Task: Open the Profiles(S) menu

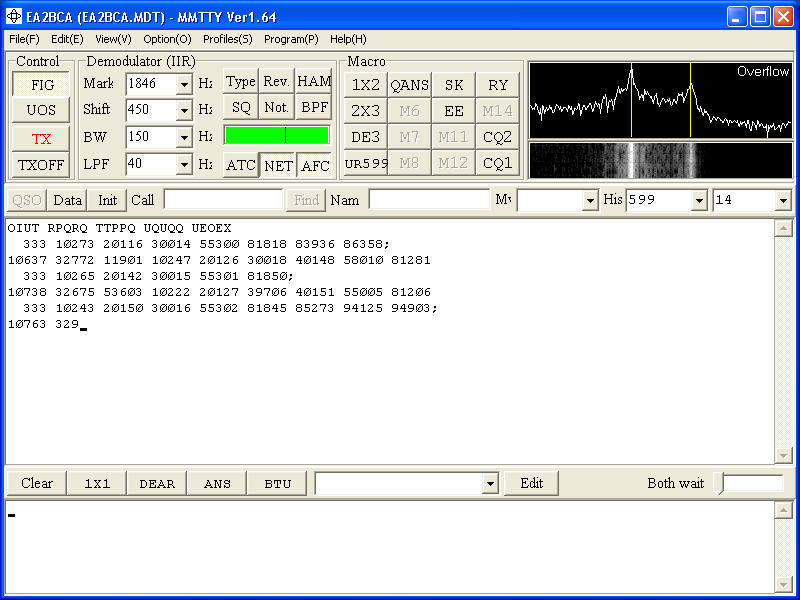Action: click(227, 39)
